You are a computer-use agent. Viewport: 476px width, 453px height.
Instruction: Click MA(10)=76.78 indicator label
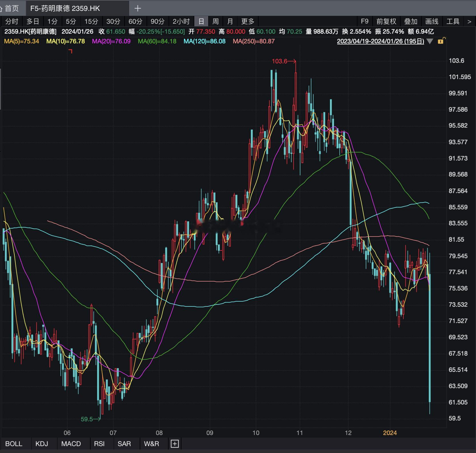(x=65, y=41)
